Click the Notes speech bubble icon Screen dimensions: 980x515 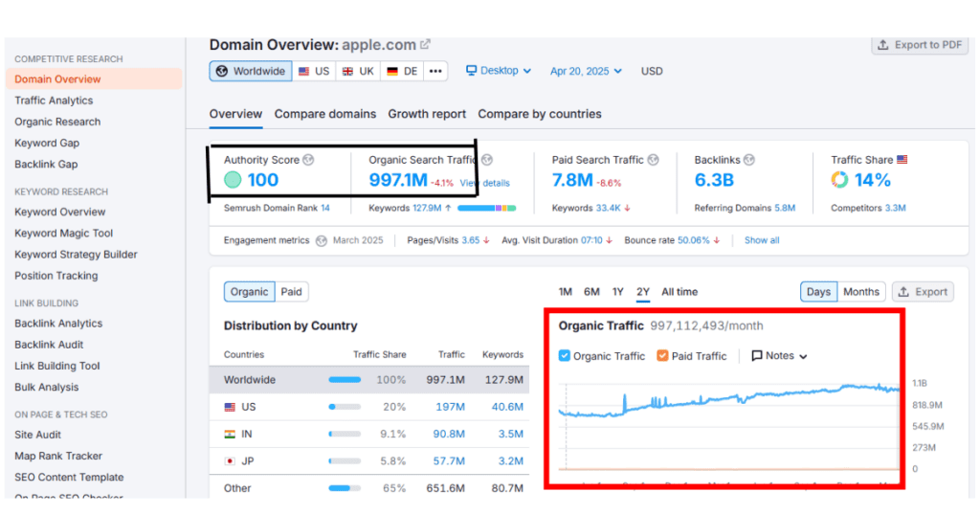(757, 356)
